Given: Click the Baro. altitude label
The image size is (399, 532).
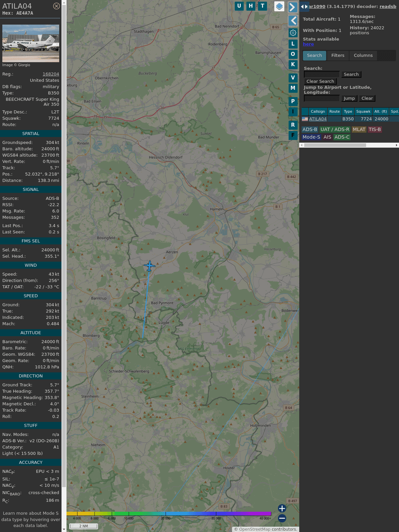Looking at the screenshot, I should point(18,149).
